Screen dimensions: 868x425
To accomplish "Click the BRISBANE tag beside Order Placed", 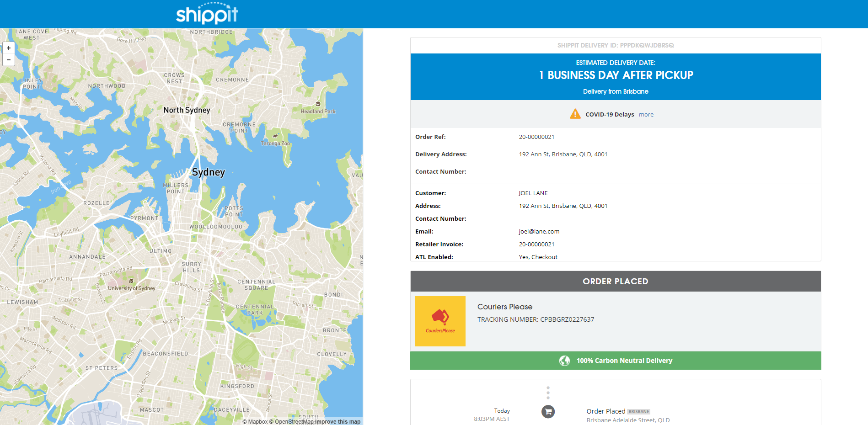I will (638, 412).
